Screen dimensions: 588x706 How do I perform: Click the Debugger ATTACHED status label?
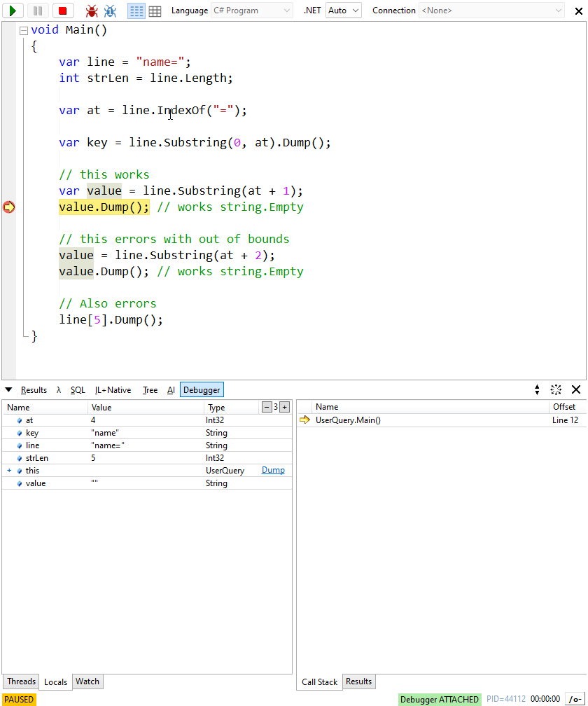440,699
